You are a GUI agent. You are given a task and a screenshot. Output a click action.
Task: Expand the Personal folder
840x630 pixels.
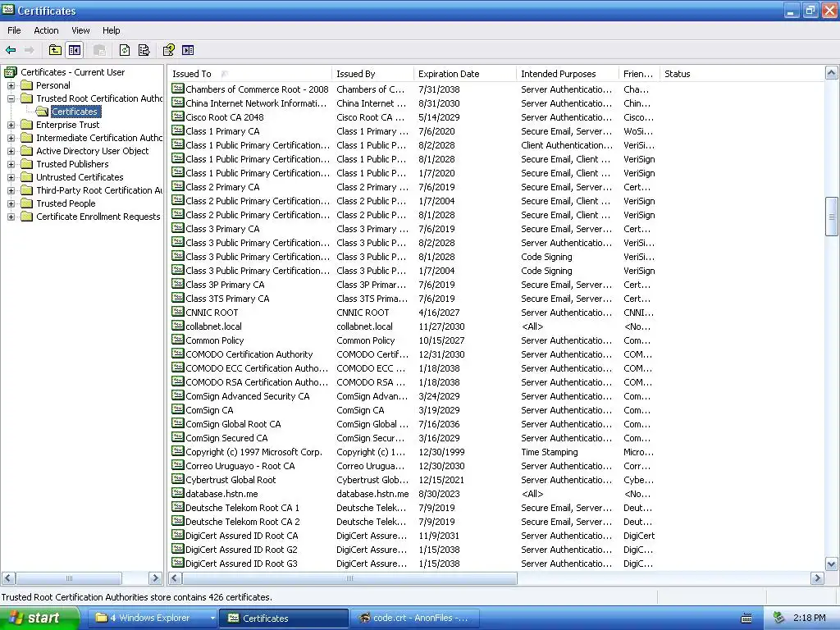11,85
